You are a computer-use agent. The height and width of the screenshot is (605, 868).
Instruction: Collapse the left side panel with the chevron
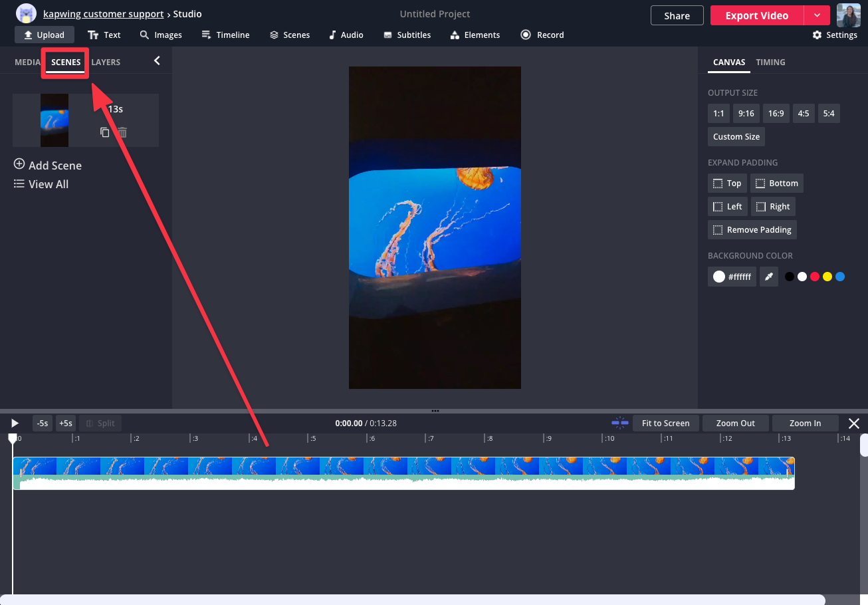[x=157, y=61]
